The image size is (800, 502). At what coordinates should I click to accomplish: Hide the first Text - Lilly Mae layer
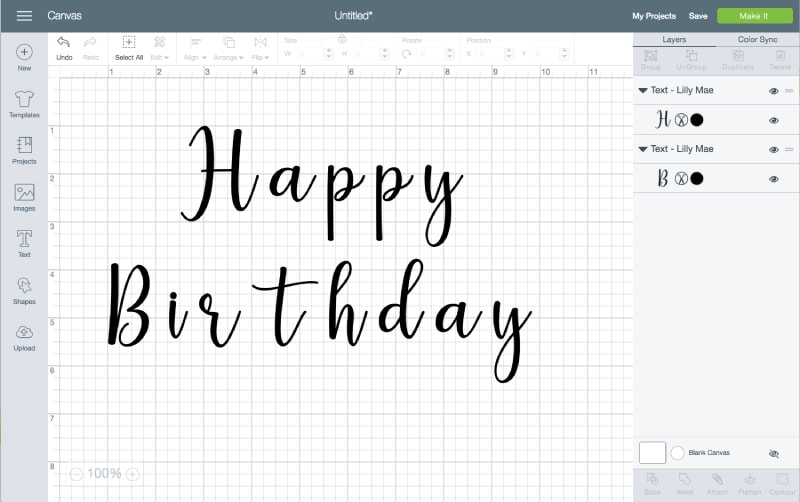(773, 91)
